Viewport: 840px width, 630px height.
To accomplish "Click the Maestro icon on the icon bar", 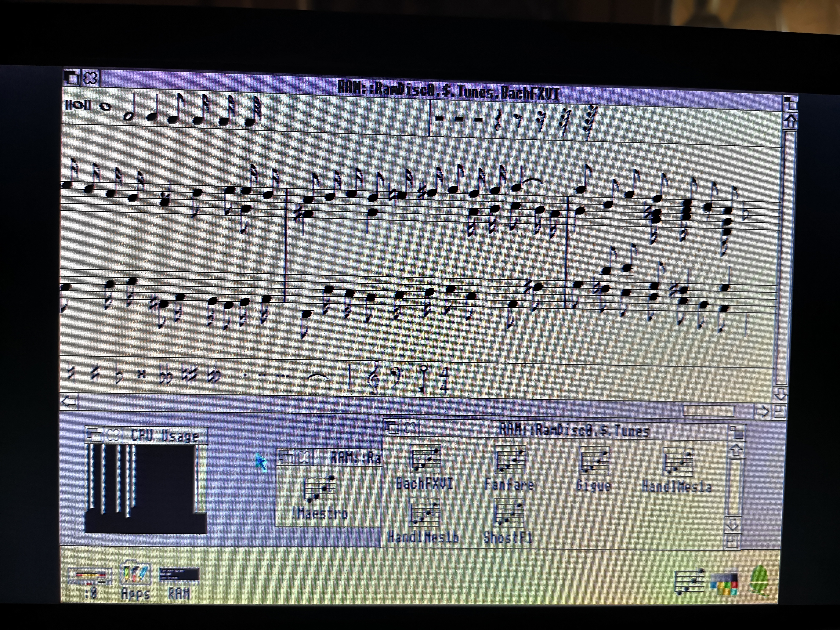I will pos(689,581).
